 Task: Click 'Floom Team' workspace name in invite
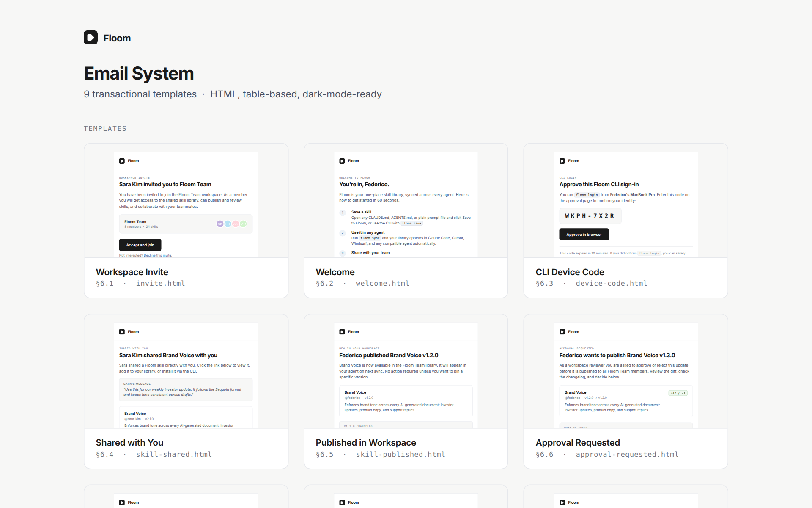(135, 222)
